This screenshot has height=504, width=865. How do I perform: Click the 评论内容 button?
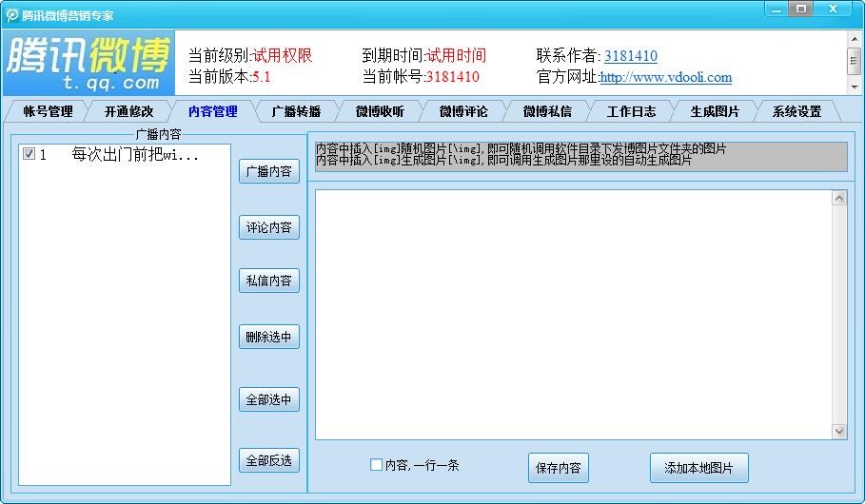(268, 227)
